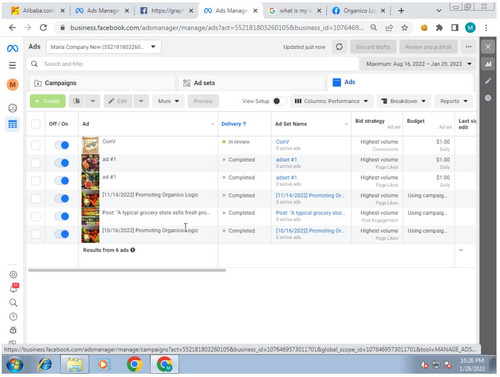Click Review and publish button

pos(429,47)
